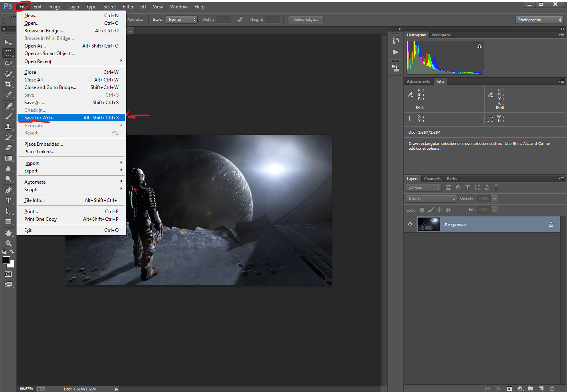The height and width of the screenshot is (392, 567).
Task: Click Place Embedded in the File menu
Action: tap(44, 144)
